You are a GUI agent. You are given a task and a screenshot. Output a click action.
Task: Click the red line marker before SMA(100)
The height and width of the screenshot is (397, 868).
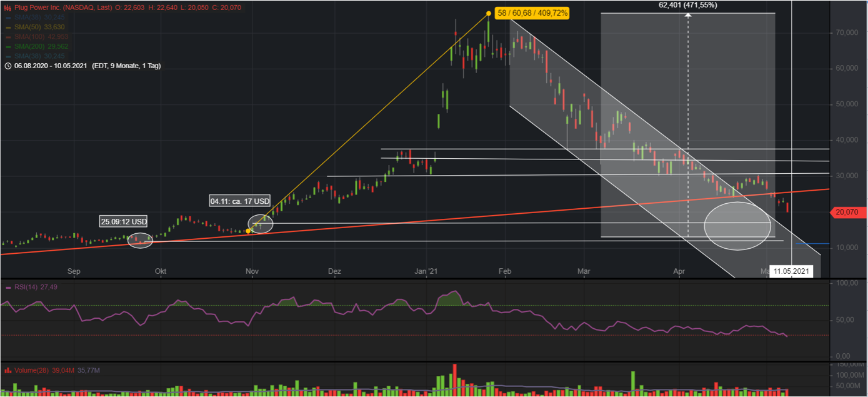click(x=7, y=37)
